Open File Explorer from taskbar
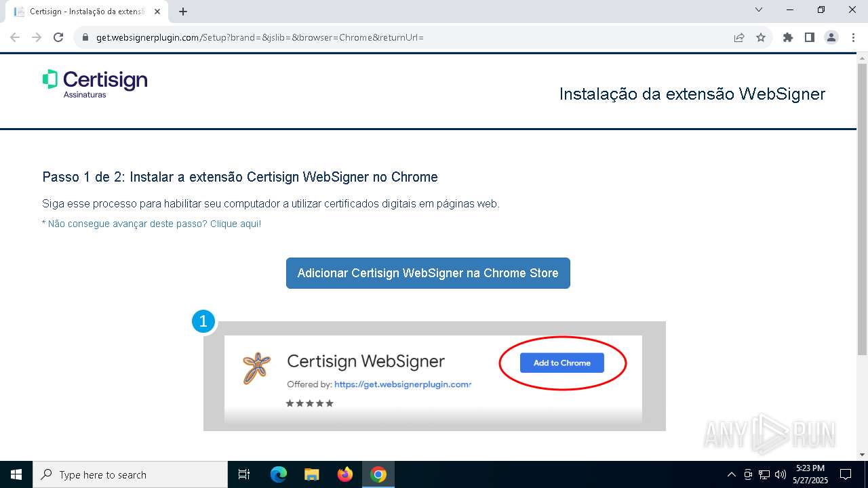Viewport: 868px width, 488px height. point(312,474)
